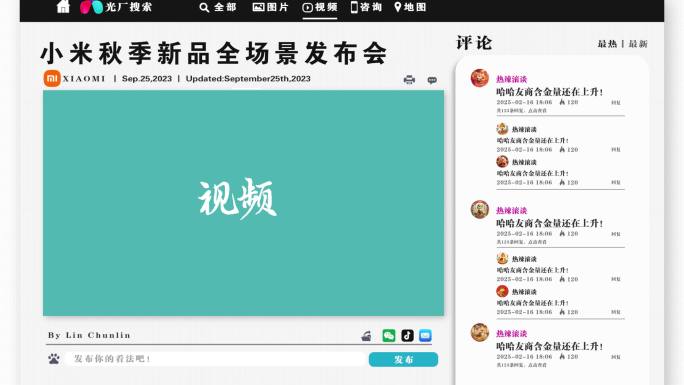This screenshot has height=385, width=684.
Task: Open the avatar of the bottommost visible comment
Action: [x=480, y=332]
